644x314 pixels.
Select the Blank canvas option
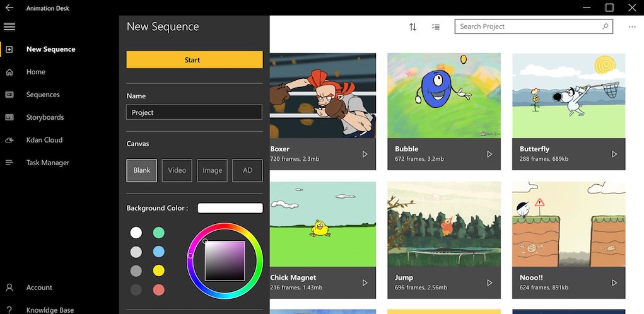[x=142, y=170]
